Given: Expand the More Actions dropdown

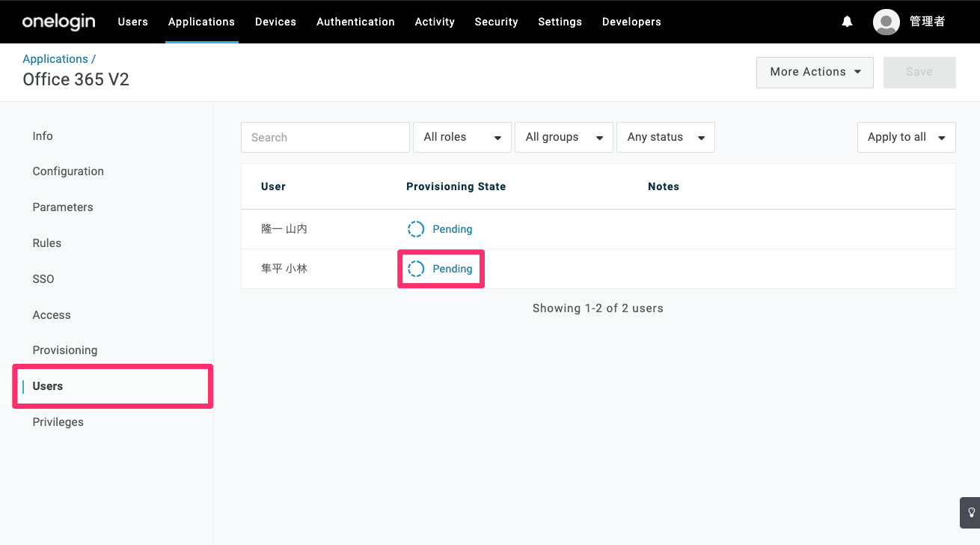Looking at the screenshot, I should [x=815, y=73].
